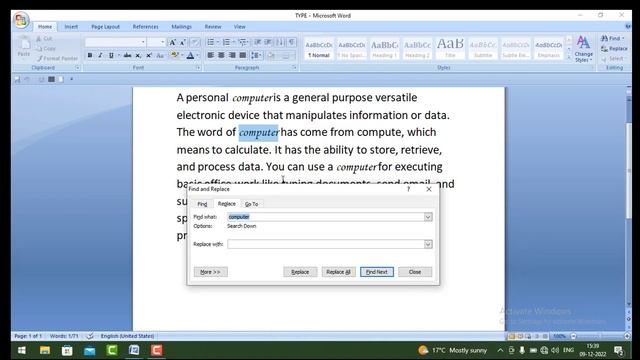Screen dimensions: 640x360
Task: Decrease the paragraph indent
Action: click(258, 42)
